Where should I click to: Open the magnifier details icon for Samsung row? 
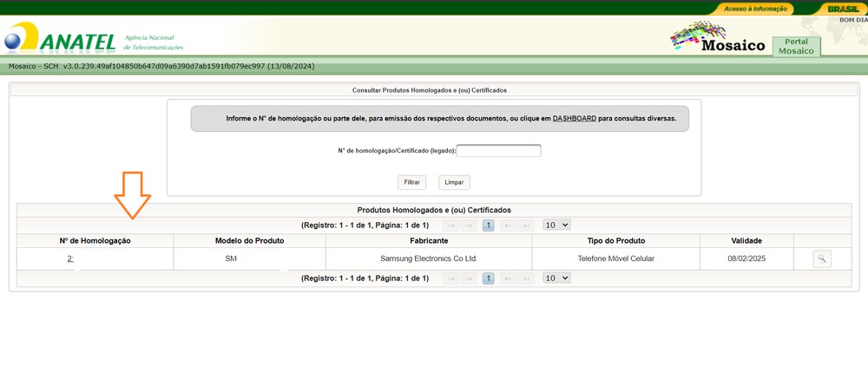click(822, 258)
